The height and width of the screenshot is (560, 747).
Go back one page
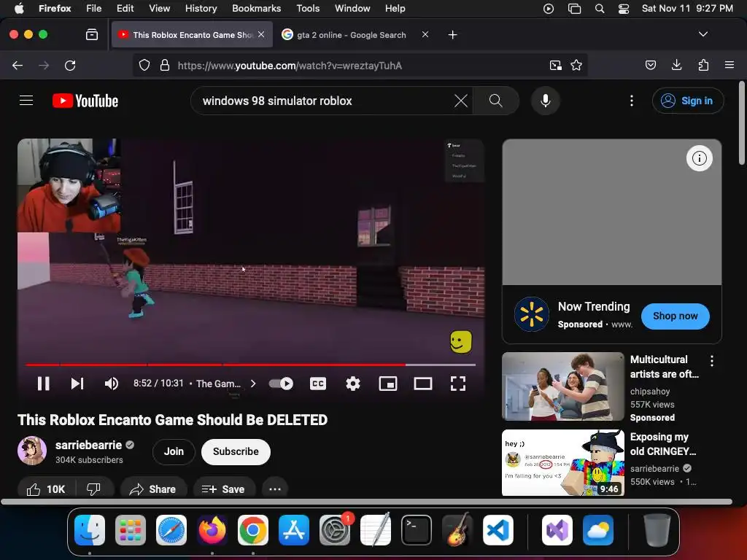(18, 65)
